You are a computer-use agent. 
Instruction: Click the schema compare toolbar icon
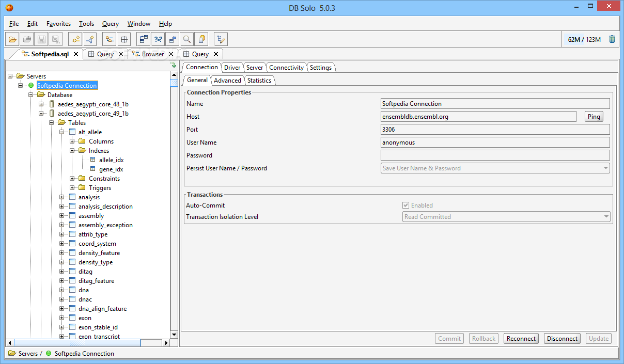144,39
